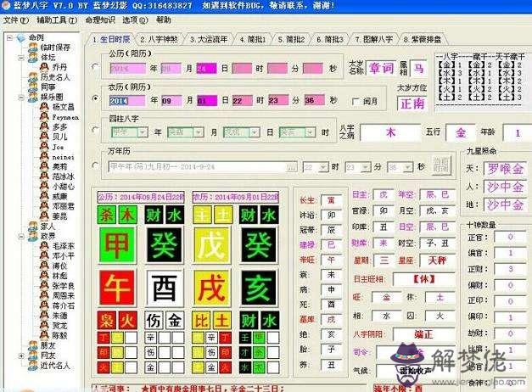Select the 农历(阴历) radio button
The image size is (532, 392).
point(95,98)
